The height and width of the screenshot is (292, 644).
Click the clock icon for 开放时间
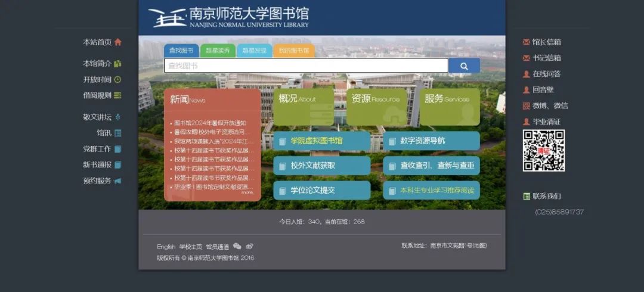118,79
